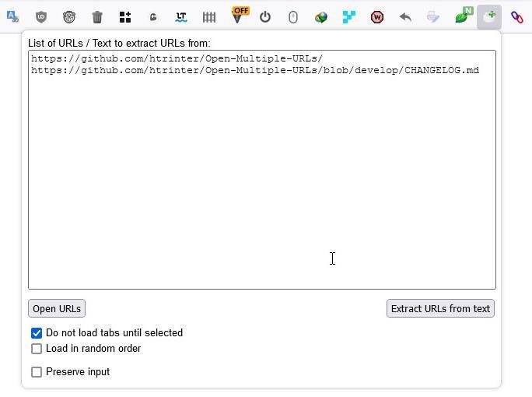This screenshot has width=532, height=397.
Task: Check the Preserve input checkbox
Action: pyautogui.click(x=37, y=372)
